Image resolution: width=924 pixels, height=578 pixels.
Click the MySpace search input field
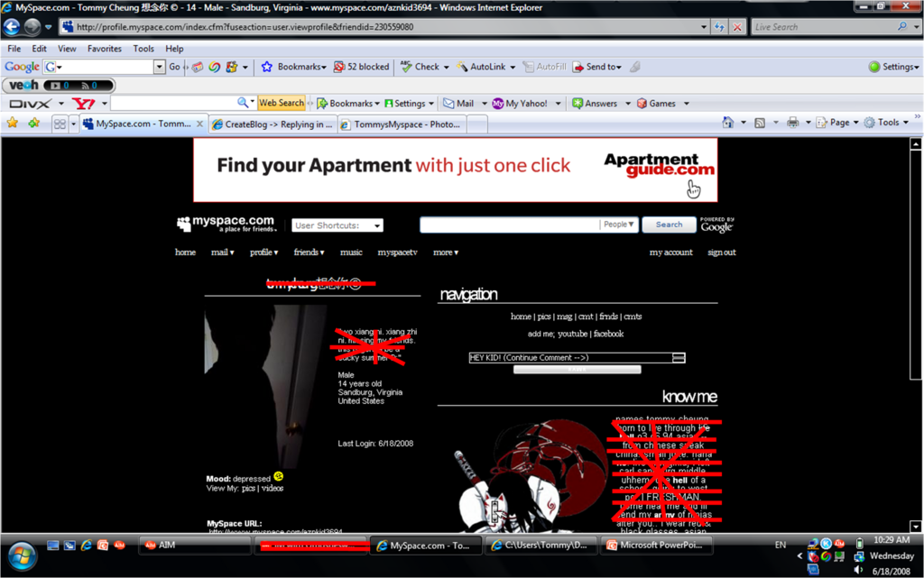pos(510,225)
